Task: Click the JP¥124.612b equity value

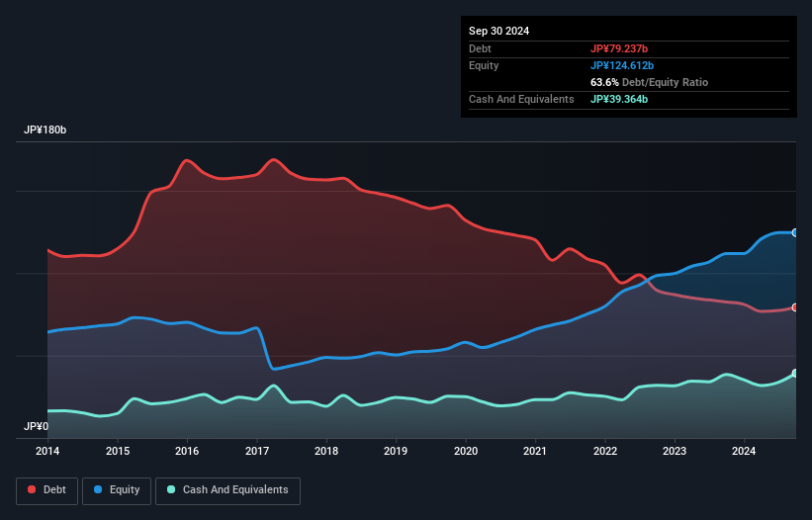Action: coord(622,65)
